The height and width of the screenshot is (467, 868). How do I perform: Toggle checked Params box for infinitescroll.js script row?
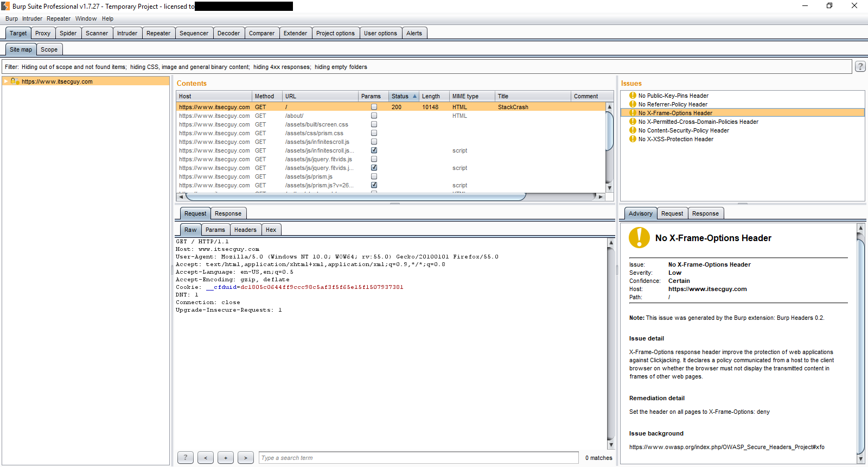pyautogui.click(x=374, y=150)
